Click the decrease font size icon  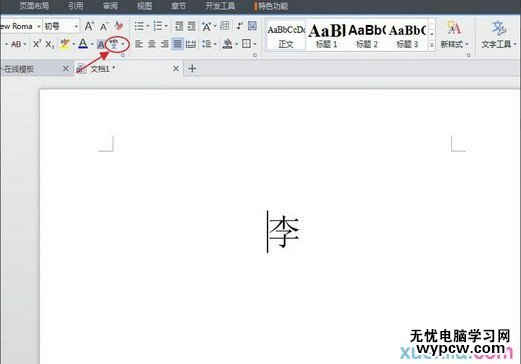point(104,26)
